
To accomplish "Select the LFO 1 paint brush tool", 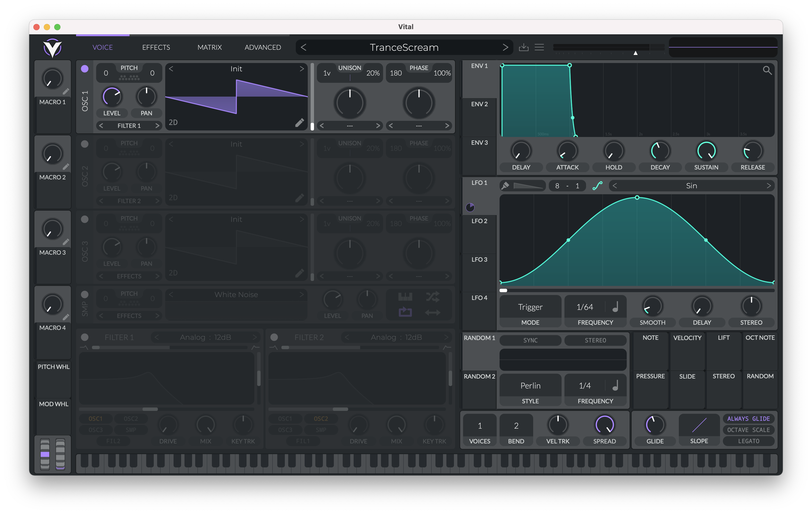I will [506, 186].
